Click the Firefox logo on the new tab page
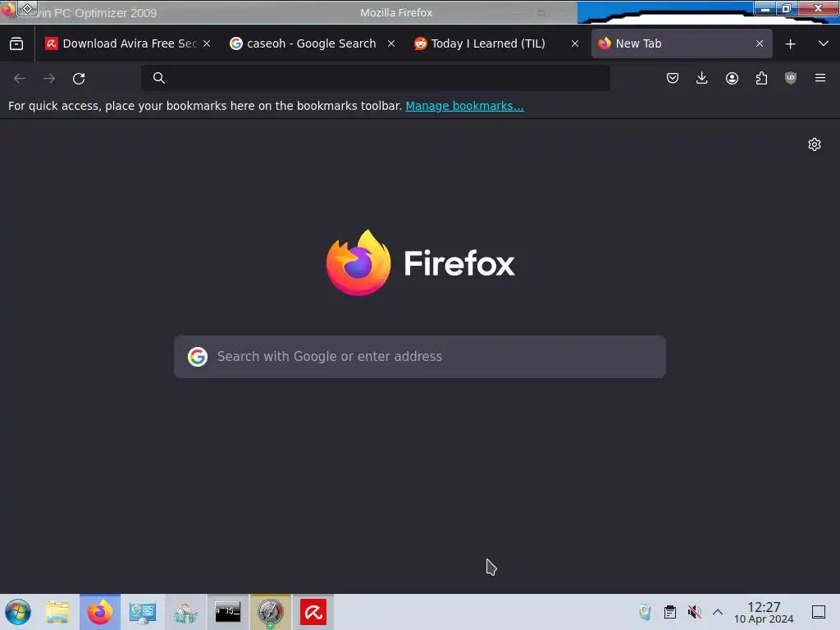 click(x=358, y=262)
